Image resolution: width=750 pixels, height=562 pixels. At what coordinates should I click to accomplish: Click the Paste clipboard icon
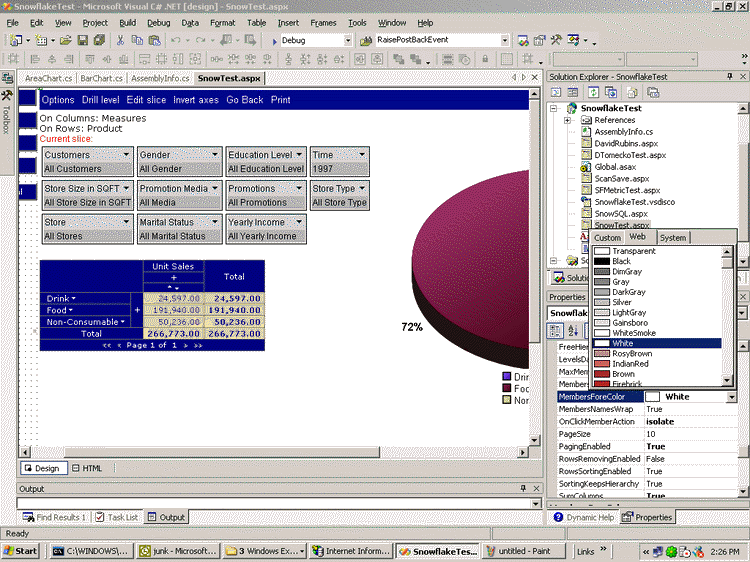pos(154,41)
